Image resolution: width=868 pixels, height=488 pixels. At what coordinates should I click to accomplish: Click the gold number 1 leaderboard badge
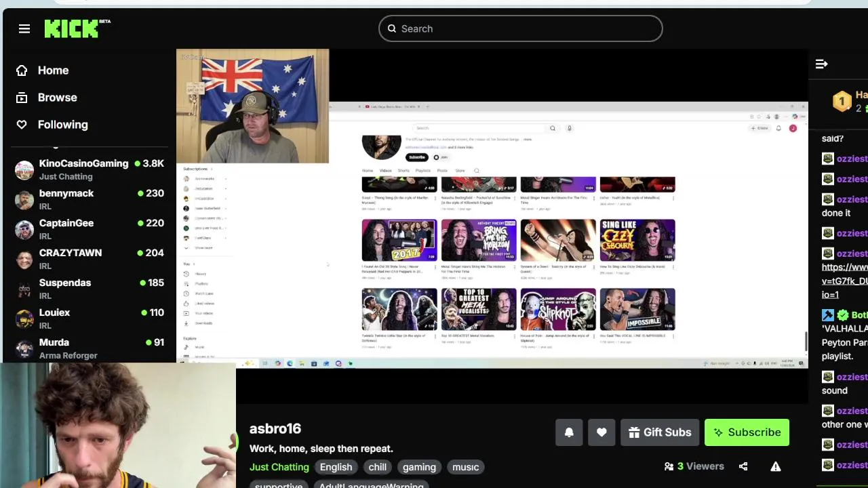click(842, 102)
